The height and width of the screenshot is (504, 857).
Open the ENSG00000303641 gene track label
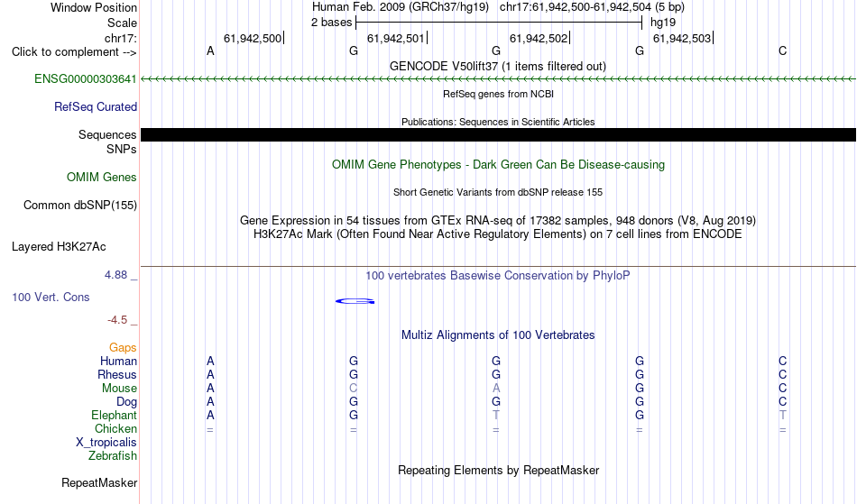[x=86, y=79]
